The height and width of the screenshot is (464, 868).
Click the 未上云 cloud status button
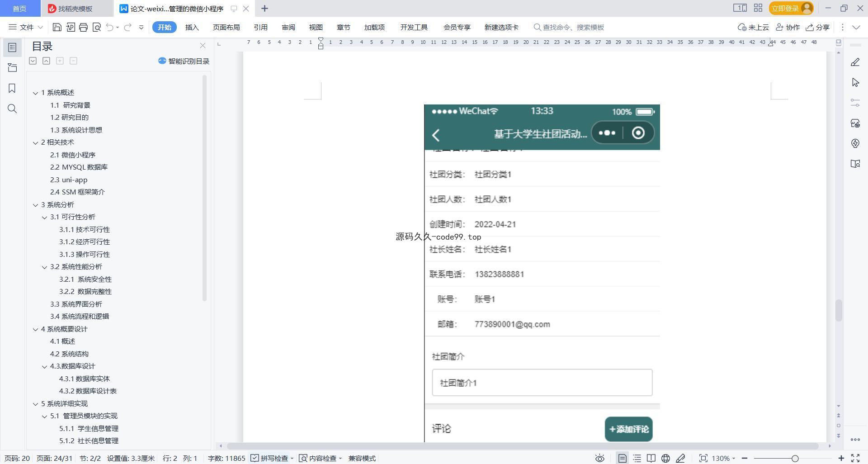coord(753,27)
